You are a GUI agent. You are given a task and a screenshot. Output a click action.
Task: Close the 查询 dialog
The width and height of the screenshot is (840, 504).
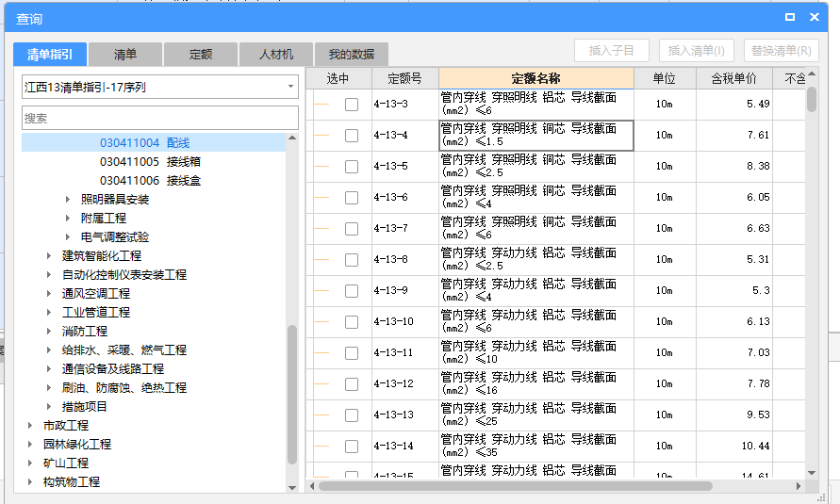pos(815,17)
